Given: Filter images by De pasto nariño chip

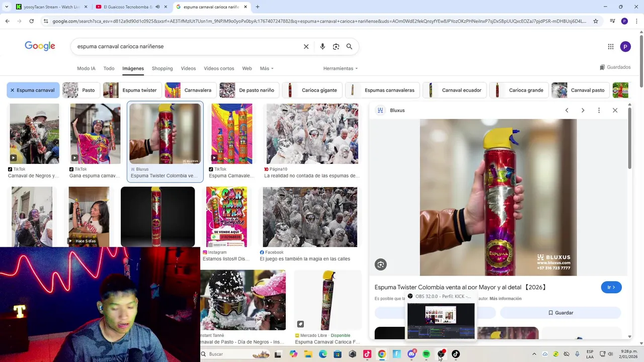Looking at the screenshot, I should (249, 90).
